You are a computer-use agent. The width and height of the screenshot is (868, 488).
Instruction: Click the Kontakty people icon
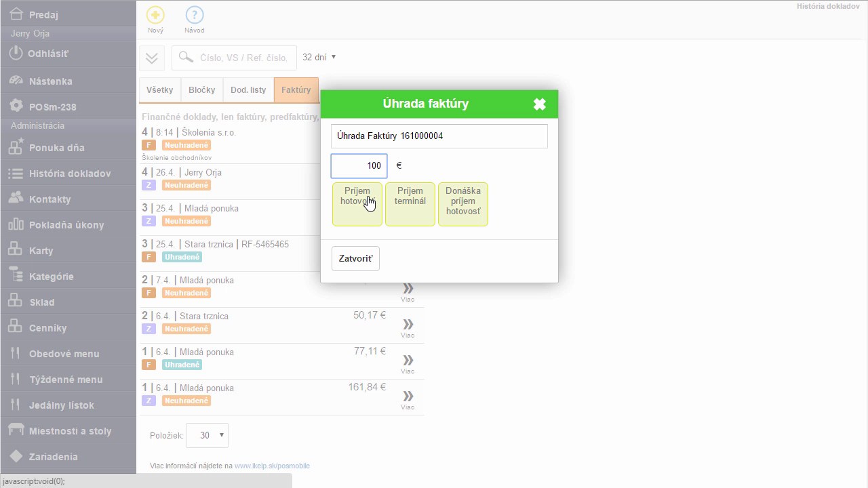pos(16,199)
